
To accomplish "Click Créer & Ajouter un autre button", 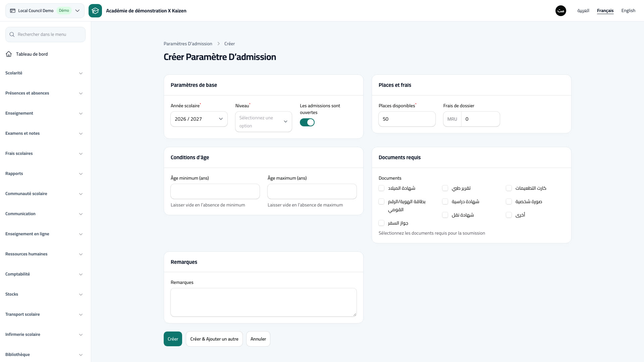I will 214,339.
